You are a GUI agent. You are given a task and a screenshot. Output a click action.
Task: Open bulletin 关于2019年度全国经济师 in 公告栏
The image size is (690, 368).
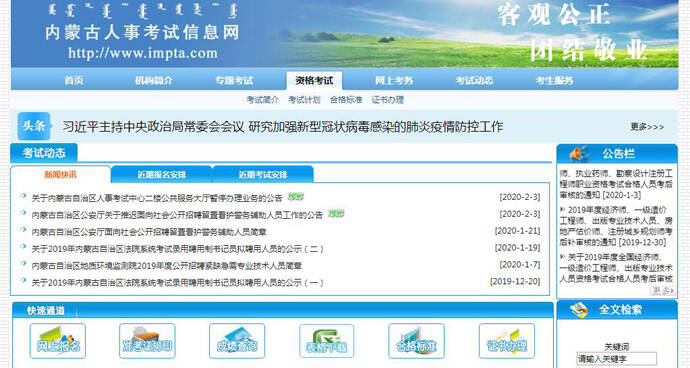pyautogui.click(x=616, y=268)
